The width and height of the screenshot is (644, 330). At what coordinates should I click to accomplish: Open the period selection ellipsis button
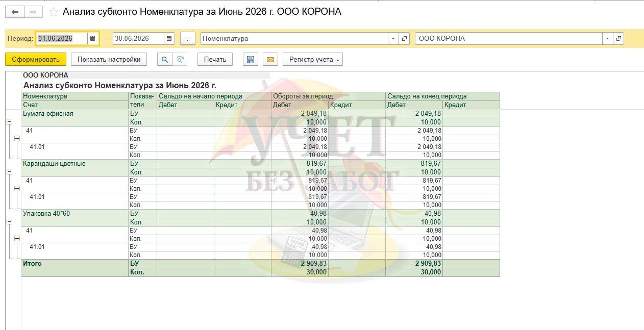point(188,39)
